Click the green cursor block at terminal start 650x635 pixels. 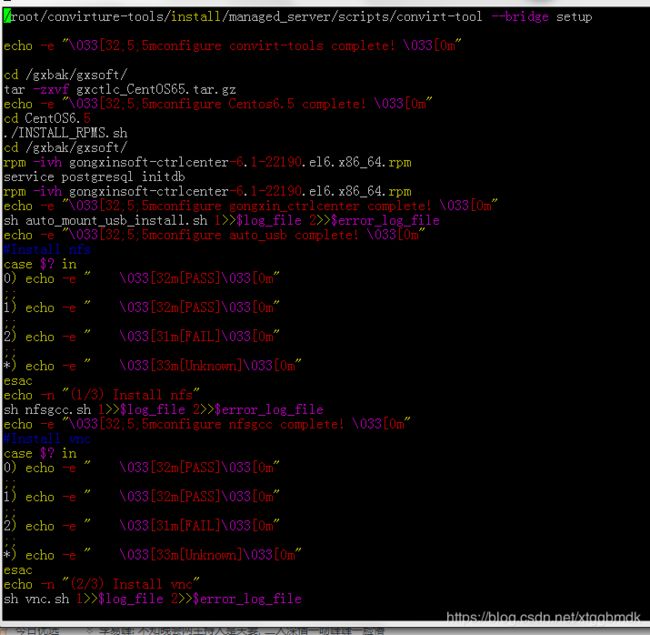(7, 17)
